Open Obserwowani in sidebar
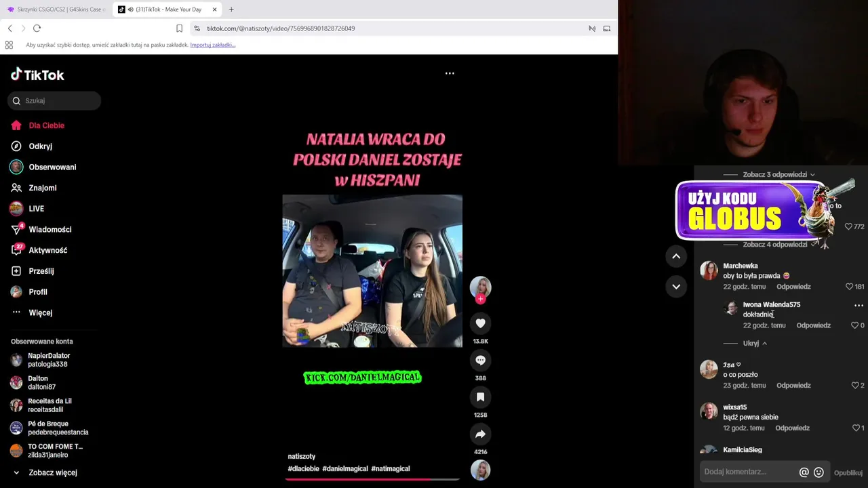 coord(52,167)
